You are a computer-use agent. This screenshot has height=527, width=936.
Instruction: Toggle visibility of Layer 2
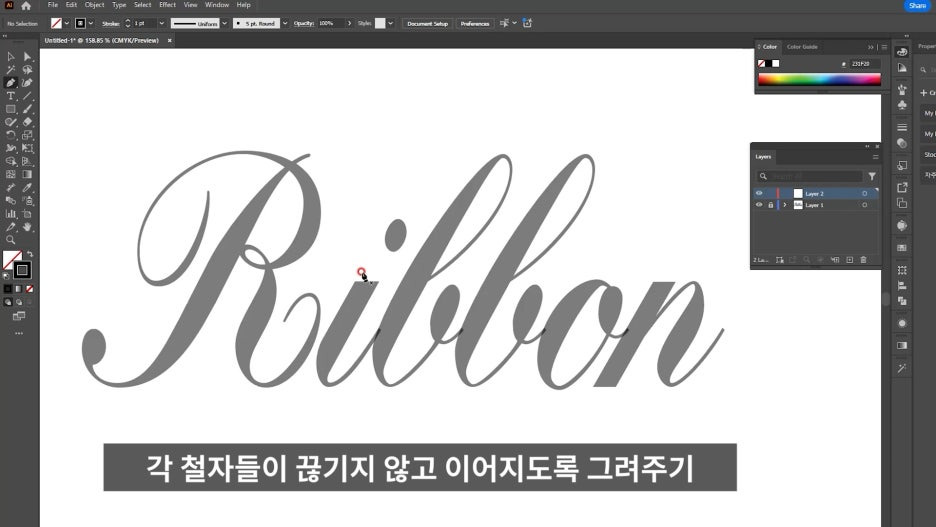(759, 193)
